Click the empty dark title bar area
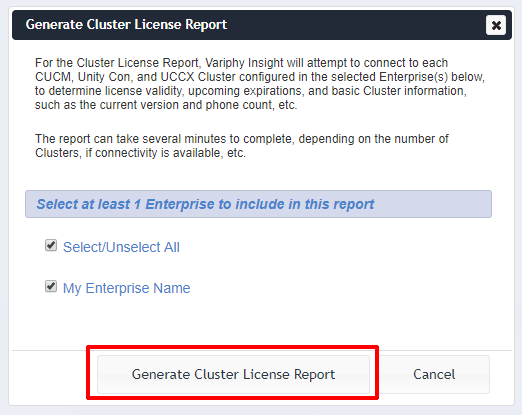 (355, 25)
